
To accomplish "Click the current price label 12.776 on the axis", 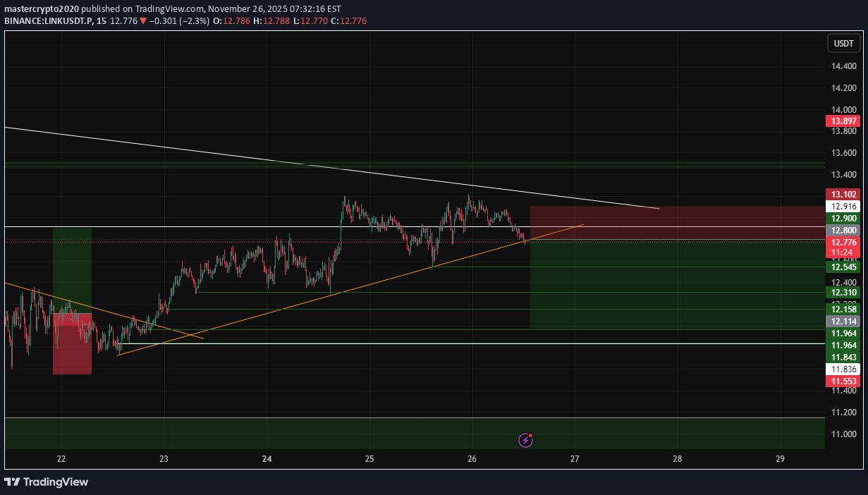I will [x=843, y=243].
